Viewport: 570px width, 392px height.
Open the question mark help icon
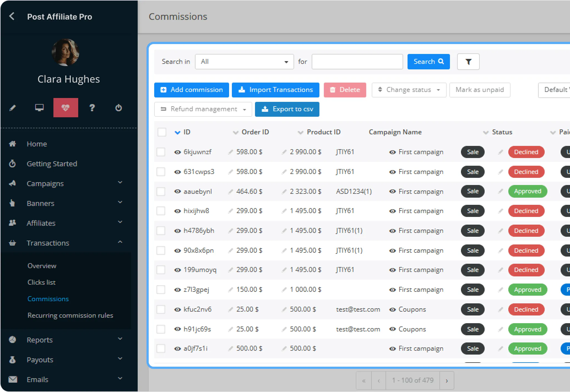(x=92, y=108)
